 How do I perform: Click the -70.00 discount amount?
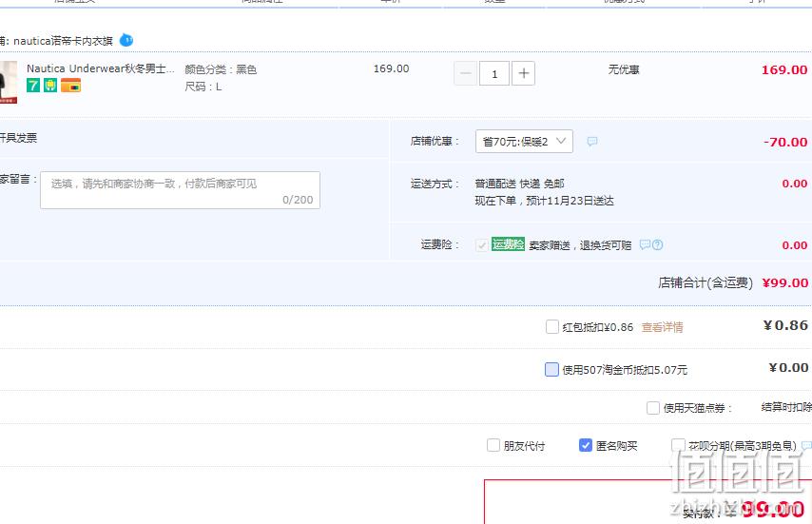[x=785, y=142]
